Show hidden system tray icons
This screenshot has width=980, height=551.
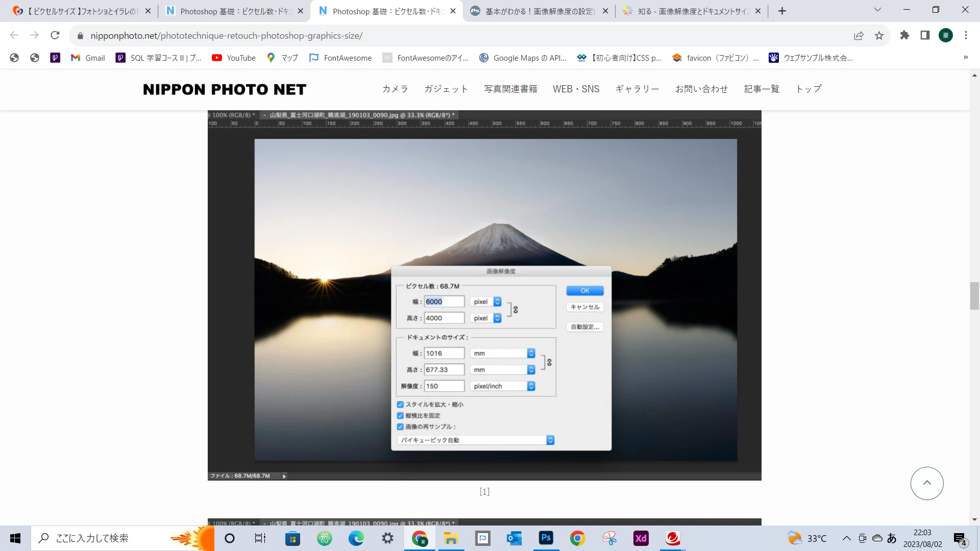tap(846, 538)
